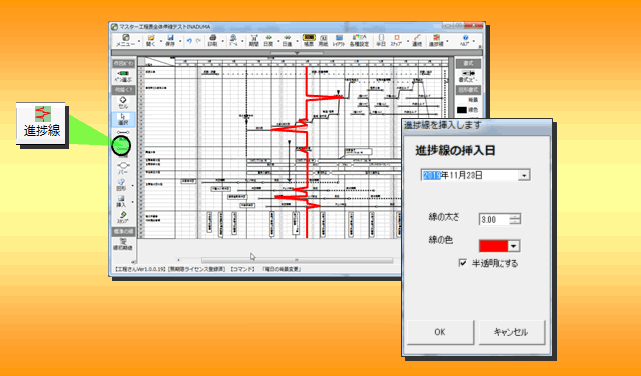Screen dimensions: 641x376
Task: Click the 保存 (save) floppy icon
Action: pos(170,40)
